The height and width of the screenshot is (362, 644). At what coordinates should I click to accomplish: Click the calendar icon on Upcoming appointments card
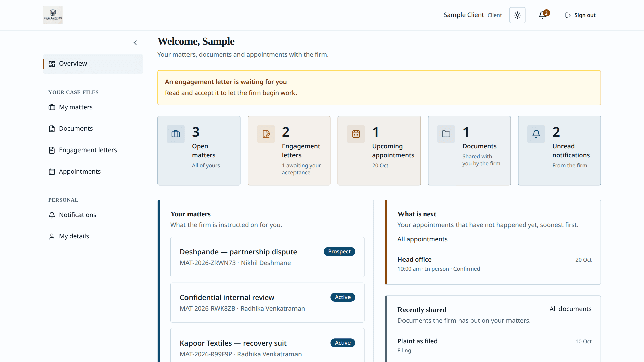pyautogui.click(x=356, y=134)
